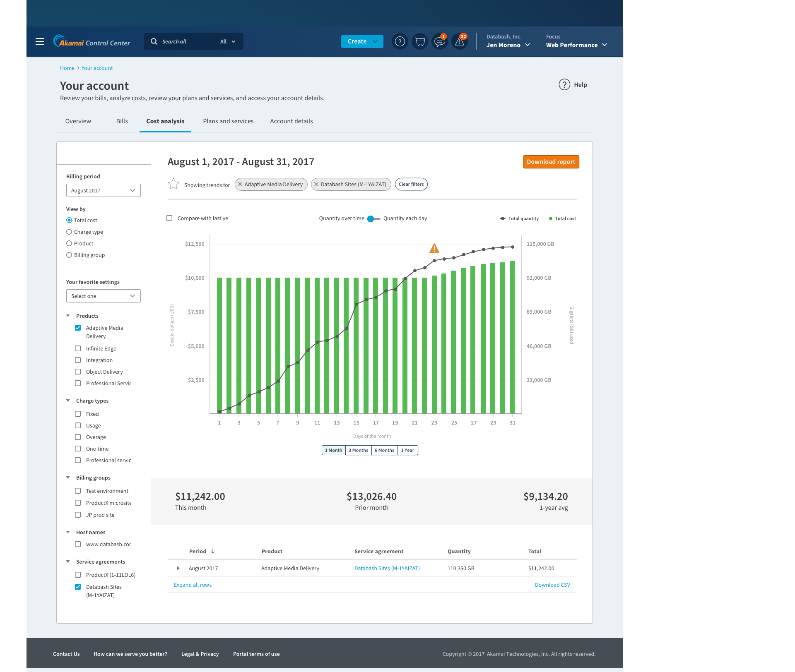Open the hamburger navigation menu
The image size is (795, 672).
[40, 41]
